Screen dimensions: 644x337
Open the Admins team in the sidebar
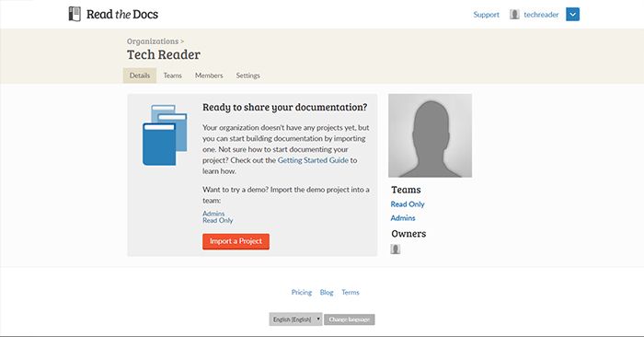click(x=403, y=218)
